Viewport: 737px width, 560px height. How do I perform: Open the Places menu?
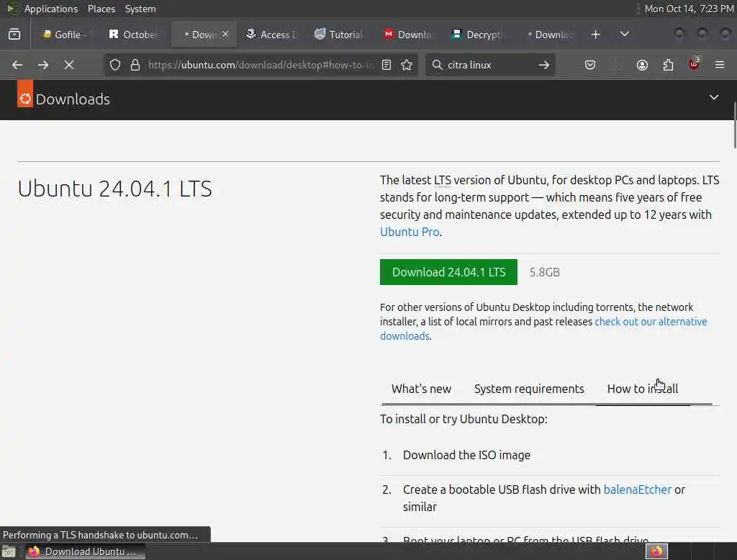(101, 9)
